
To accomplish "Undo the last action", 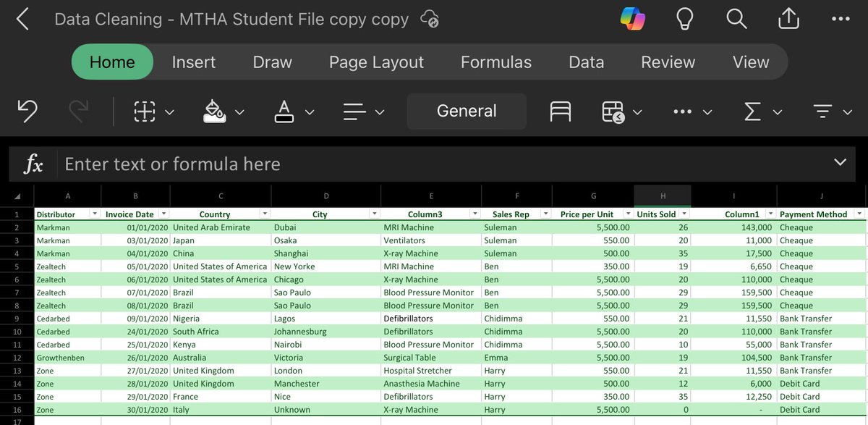I will coord(27,111).
